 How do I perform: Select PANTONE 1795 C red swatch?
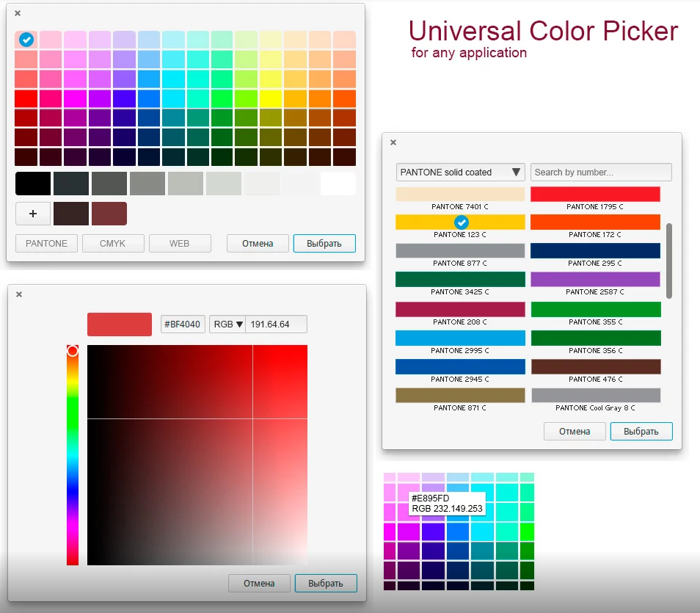pyautogui.click(x=596, y=194)
